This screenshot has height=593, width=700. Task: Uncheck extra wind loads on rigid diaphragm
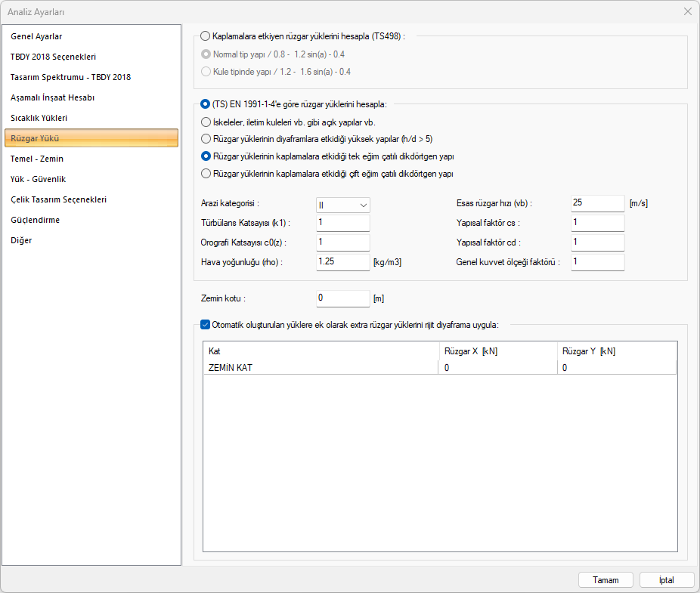click(x=206, y=325)
